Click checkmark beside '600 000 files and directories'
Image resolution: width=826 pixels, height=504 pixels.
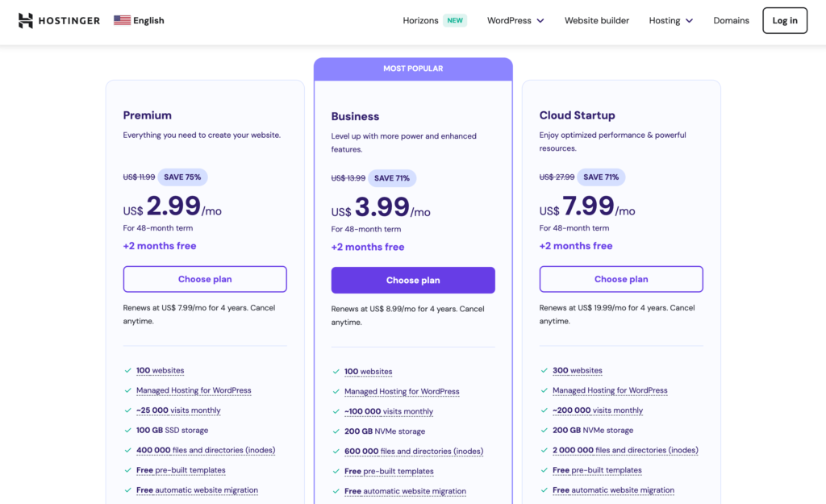336,452
